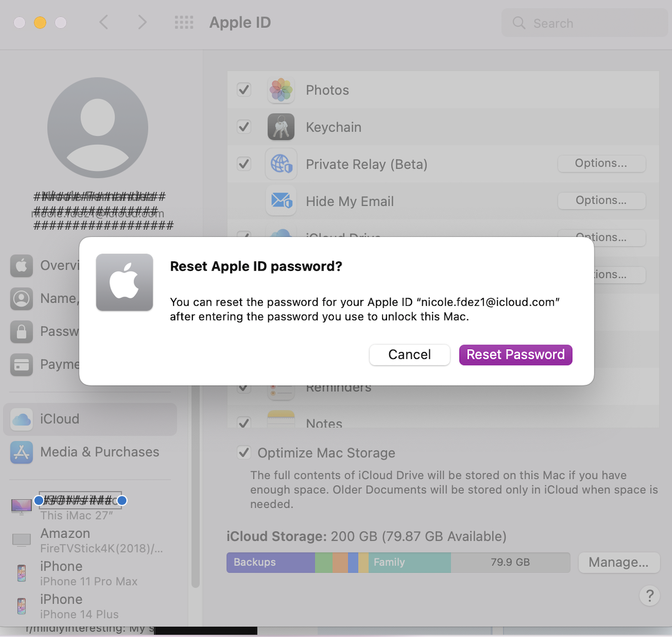
Task: Open Options for Hide My Email
Action: tap(602, 200)
